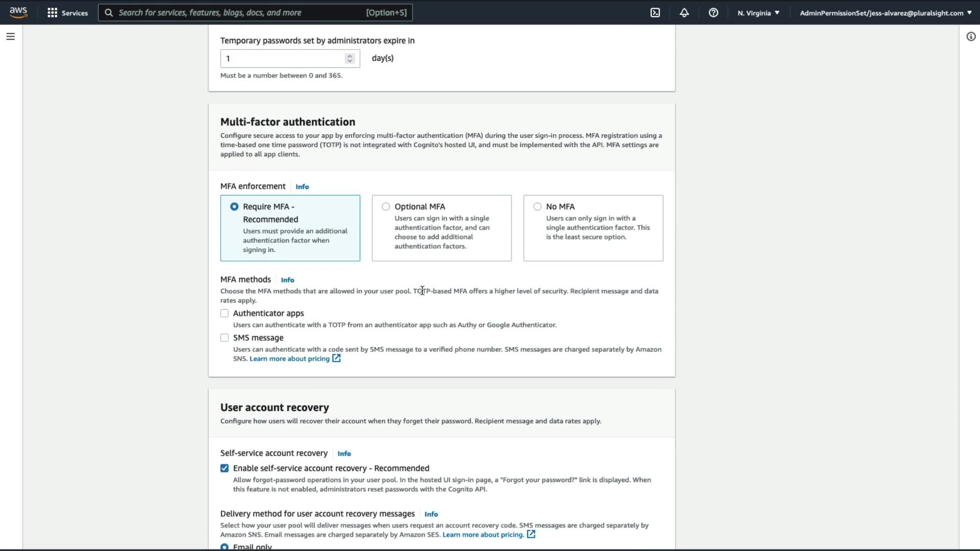Open the help question mark icon
Screen dimensions: 980x551
point(713,13)
